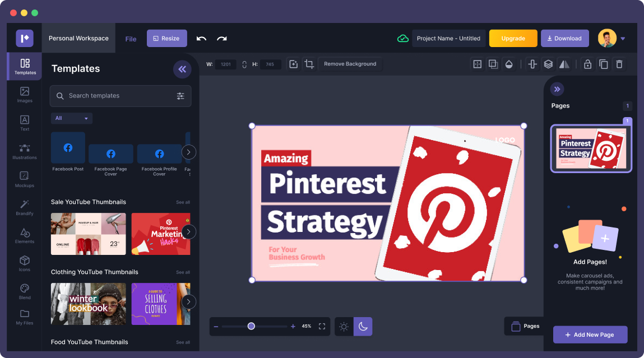Open the Brandify sidebar panel
The image size is (644, 358).
tap(25, 208)
